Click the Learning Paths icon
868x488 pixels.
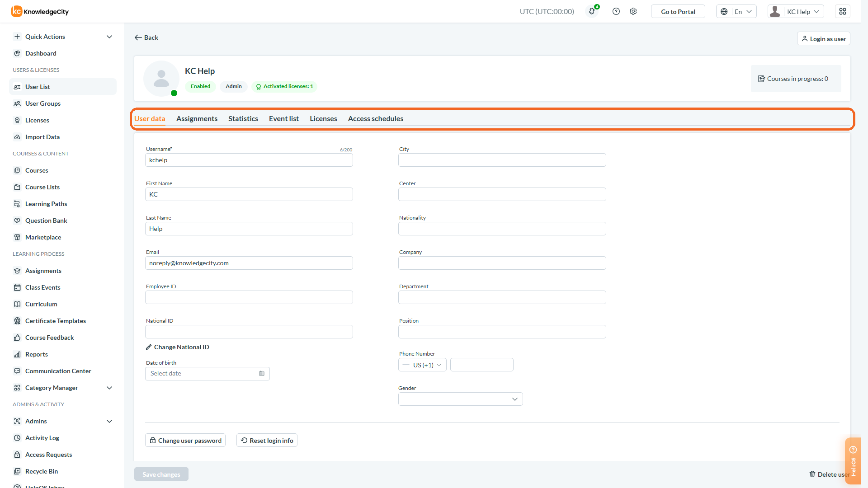pyautogui.click(x=17, y=204)
